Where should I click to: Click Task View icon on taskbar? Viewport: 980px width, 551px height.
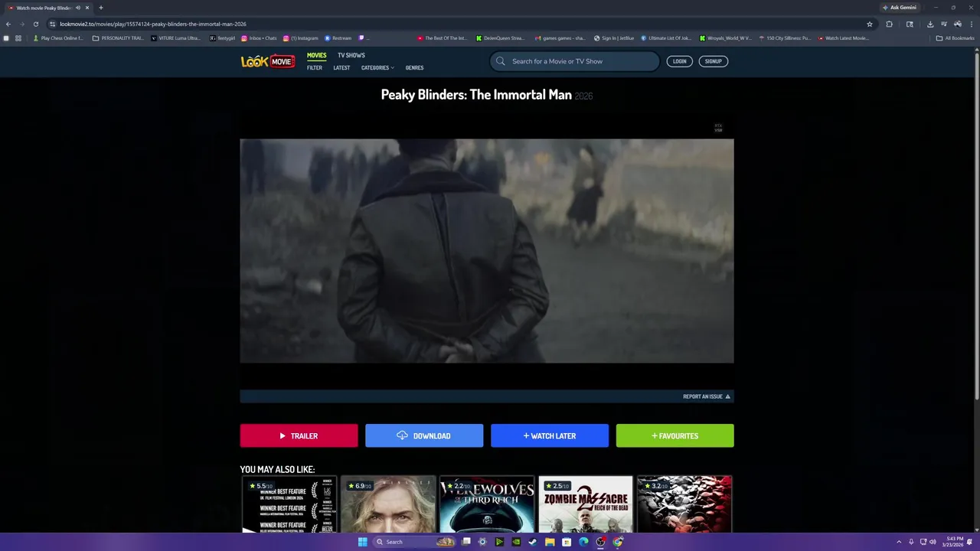coord(465,542)
